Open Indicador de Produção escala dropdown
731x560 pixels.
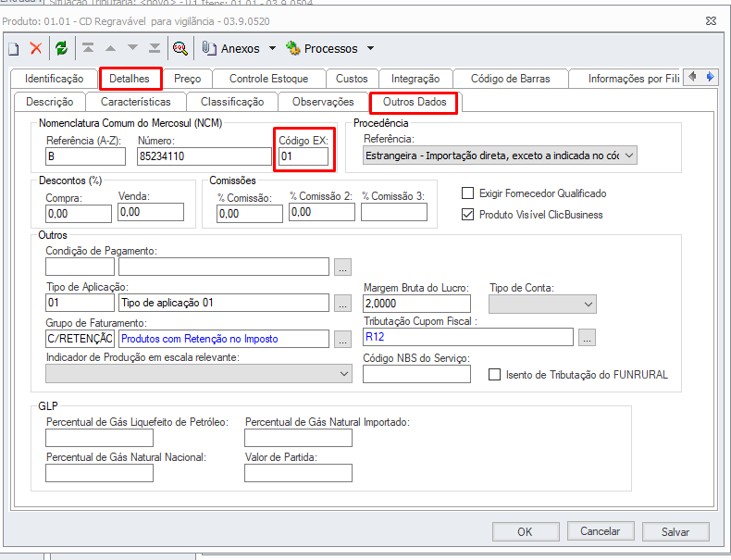(x=199, y=374)
